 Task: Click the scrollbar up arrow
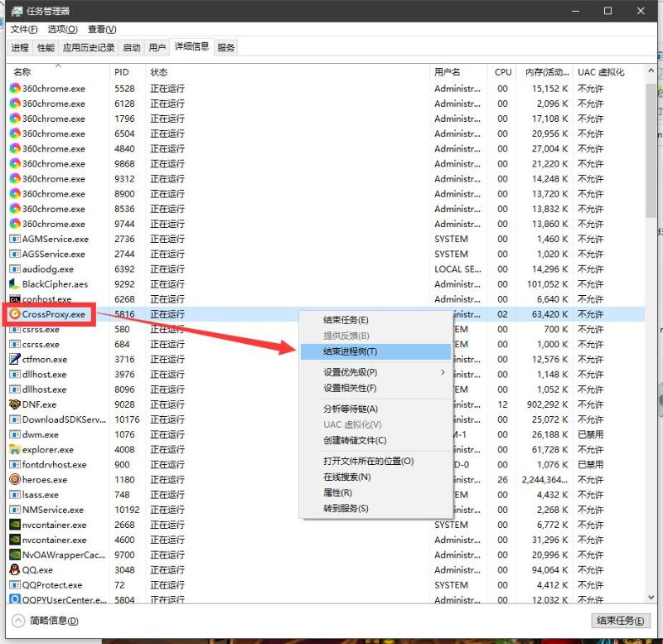point(651,71)
